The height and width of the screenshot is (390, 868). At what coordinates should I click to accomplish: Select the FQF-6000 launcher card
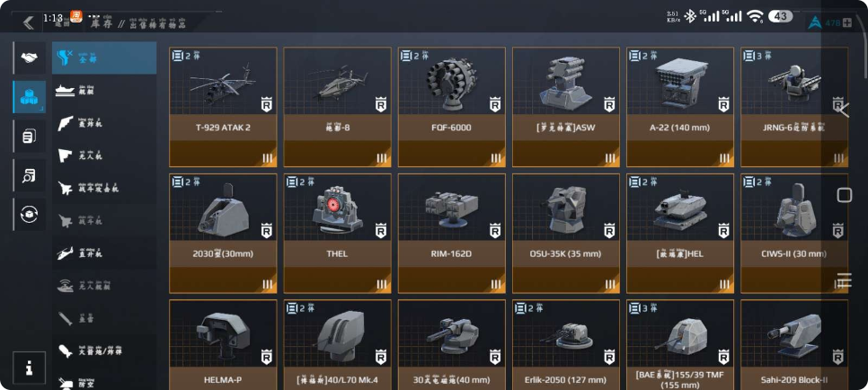click(452, 107)
